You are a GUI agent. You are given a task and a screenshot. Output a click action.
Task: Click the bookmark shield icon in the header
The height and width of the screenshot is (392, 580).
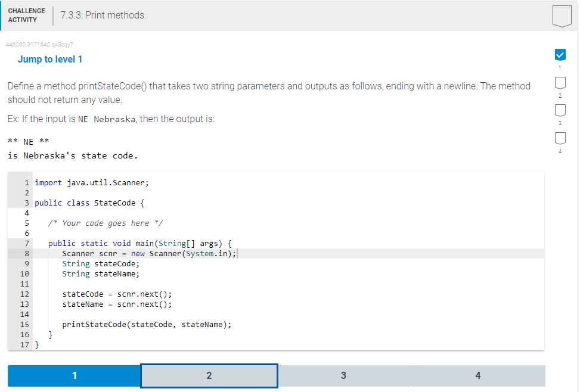click(x=561, y=16)
